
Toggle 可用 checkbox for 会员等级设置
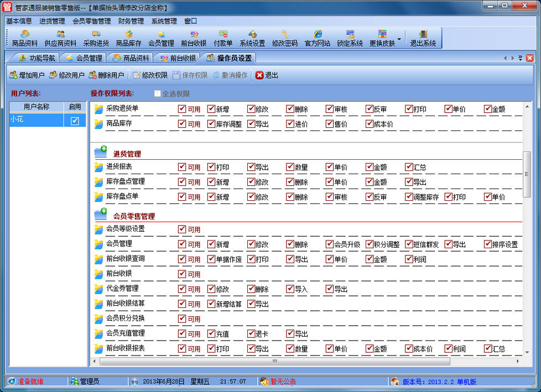coord(182,229)
